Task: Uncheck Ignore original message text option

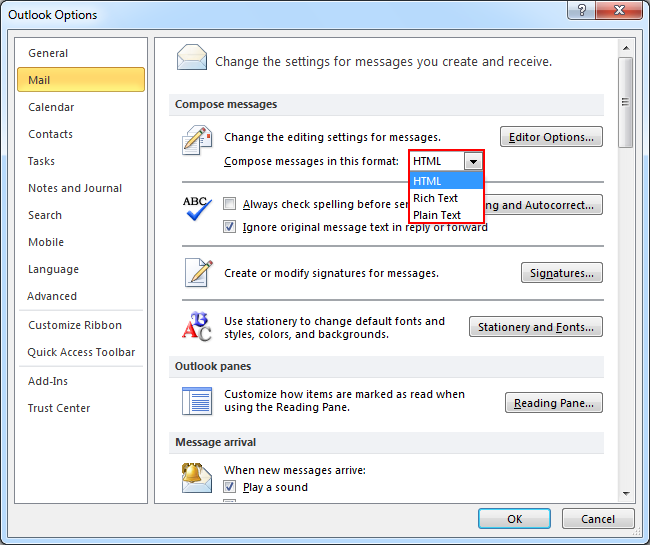Action: pos(229,227)
